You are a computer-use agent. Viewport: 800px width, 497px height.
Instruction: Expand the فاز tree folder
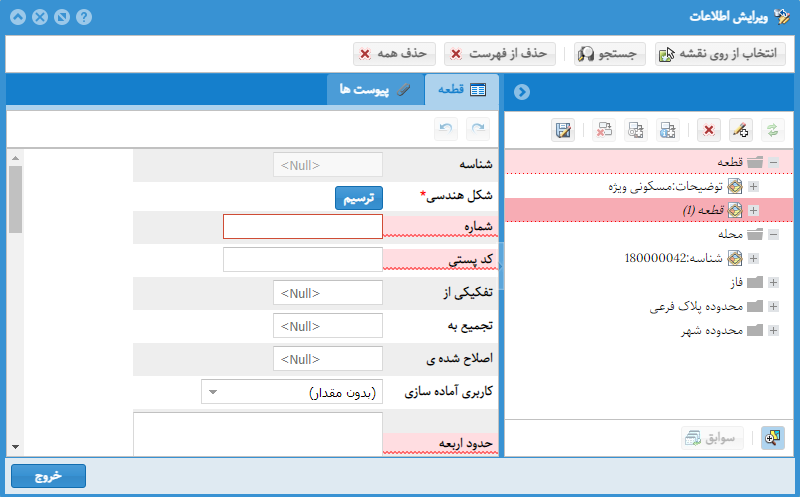pyautogui.click(x=773, y=282)
